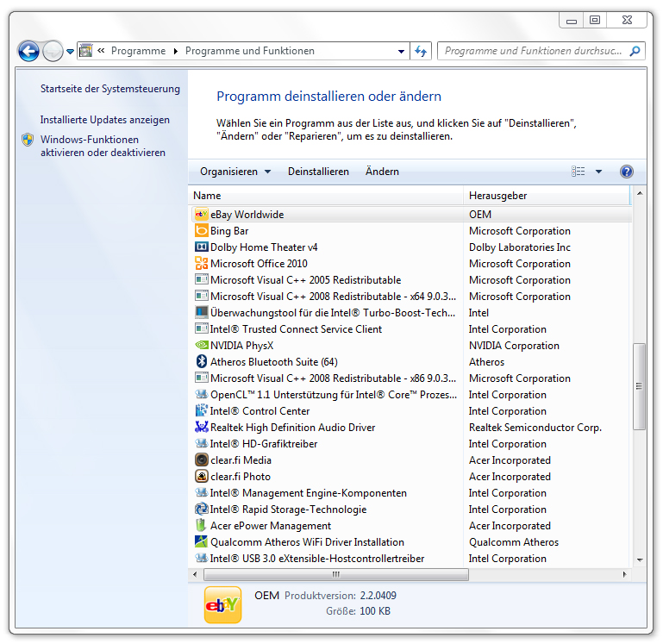Open the Organisieren dropdown menu
Screen dimensions: 663x644
pos(235,172)
